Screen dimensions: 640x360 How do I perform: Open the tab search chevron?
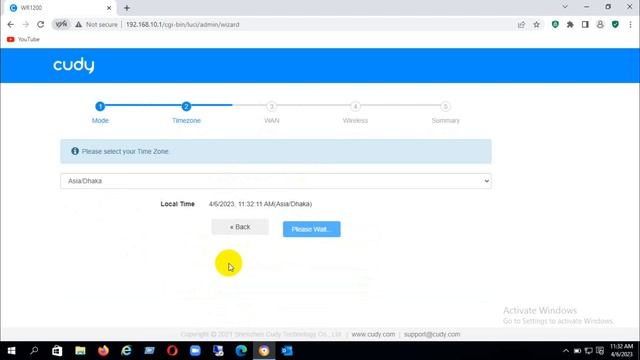[565, 7]
